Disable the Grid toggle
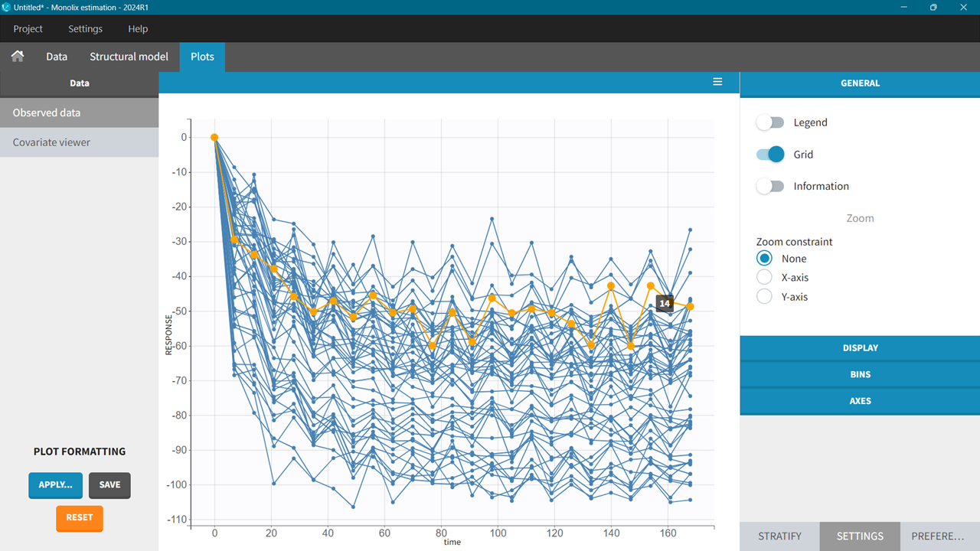 pos(769,154)
